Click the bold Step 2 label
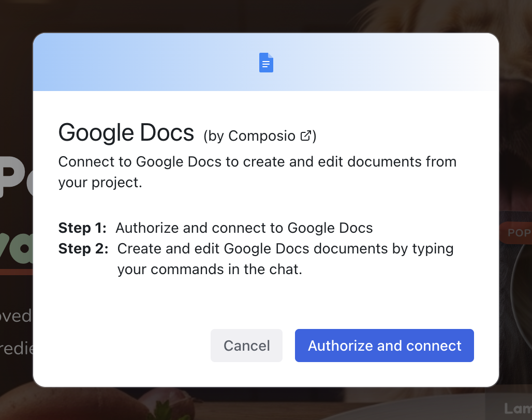532x420 pixels. coord(83,248)
